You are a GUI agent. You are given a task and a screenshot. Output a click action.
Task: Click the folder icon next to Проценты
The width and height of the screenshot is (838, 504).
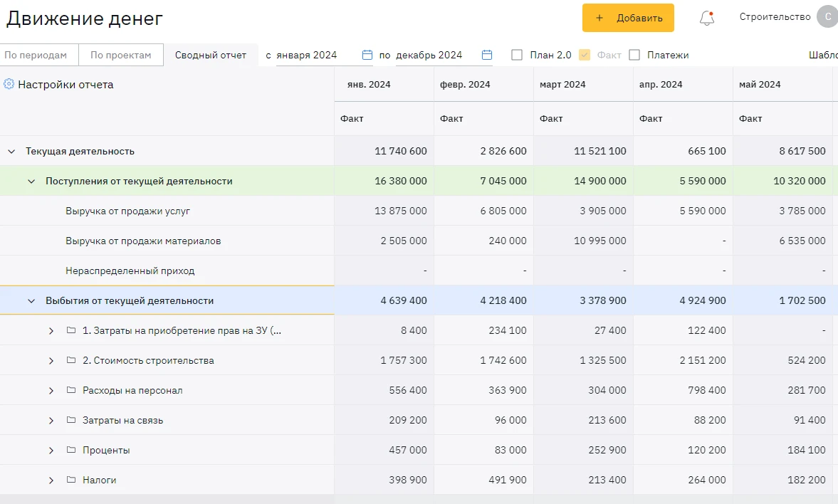[71, 449]
